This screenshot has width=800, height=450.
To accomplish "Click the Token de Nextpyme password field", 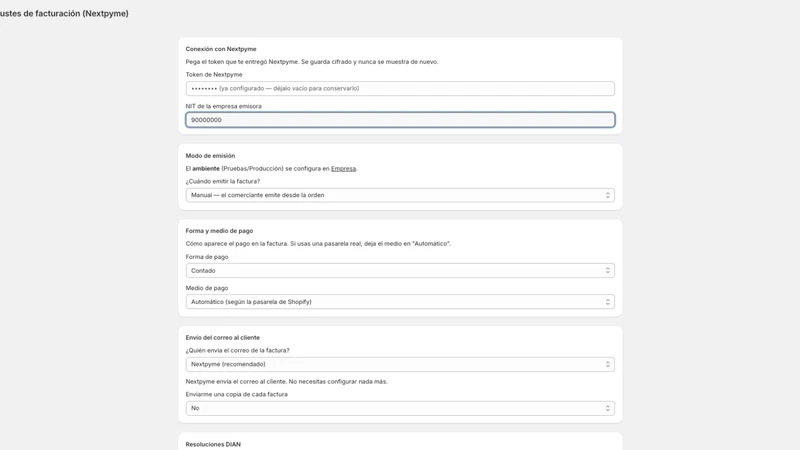I will (400, 88).
